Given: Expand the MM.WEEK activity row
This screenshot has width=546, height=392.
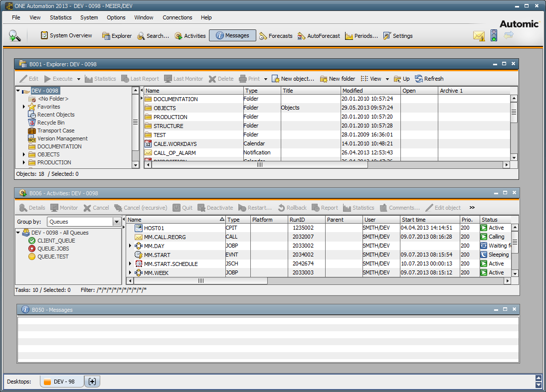Looking at the screenshot, I should (130, 272).
